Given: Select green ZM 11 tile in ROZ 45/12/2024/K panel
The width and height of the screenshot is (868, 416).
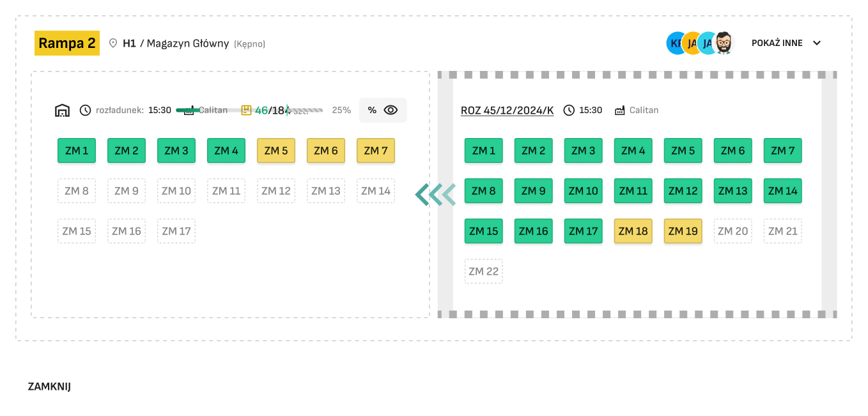Looking at the screenshot, I should (633, 190).
